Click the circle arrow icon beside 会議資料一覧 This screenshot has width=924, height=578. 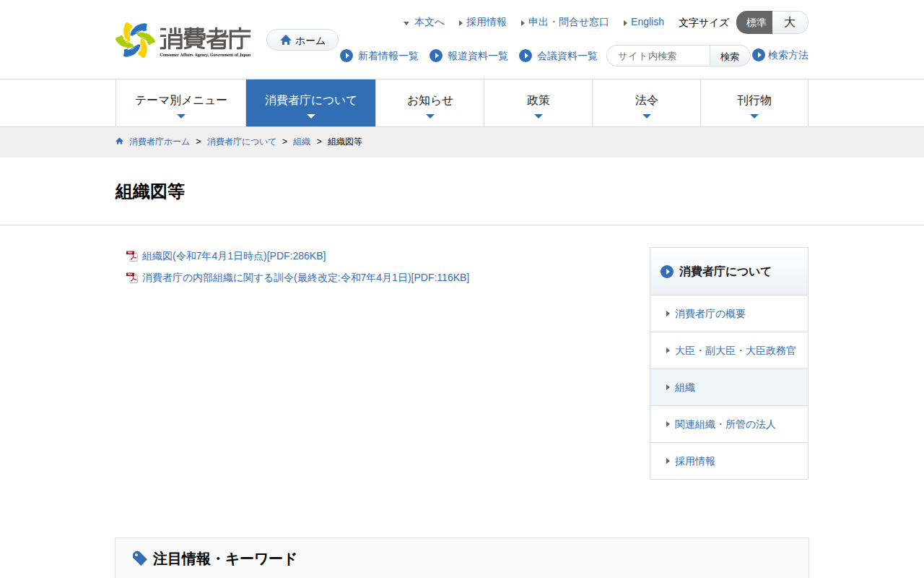click(526, 56)
